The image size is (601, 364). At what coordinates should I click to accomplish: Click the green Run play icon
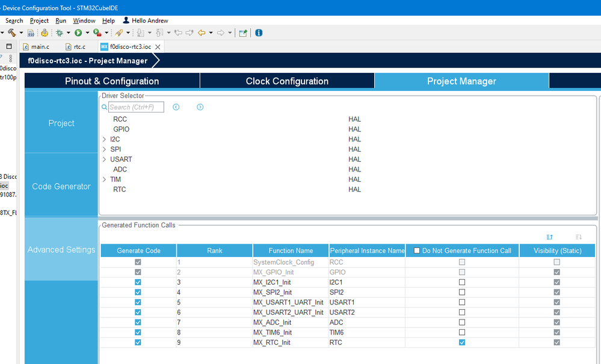pyautogui.click(x=78, y=33)
